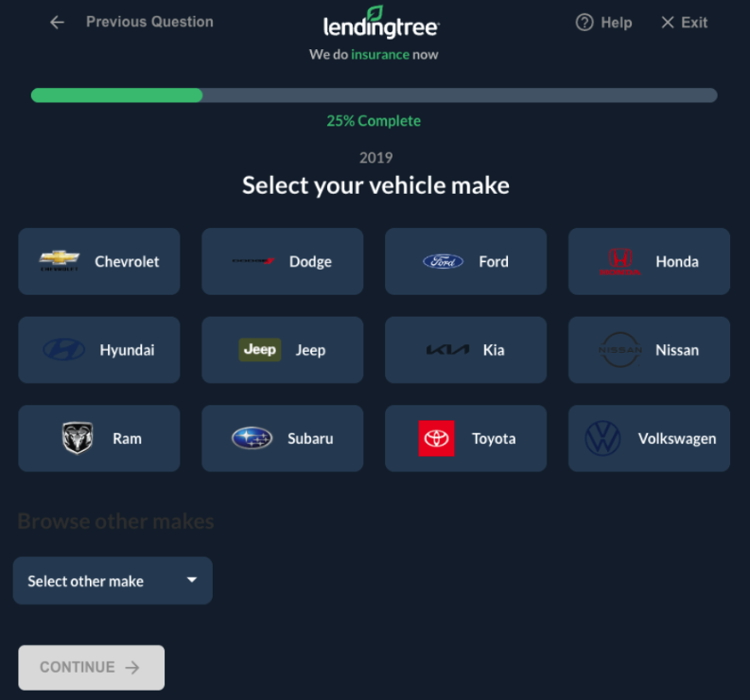Exit the insurance questionnaire
This screenshot has height=700, width=750.
click(x=685, y=22)
